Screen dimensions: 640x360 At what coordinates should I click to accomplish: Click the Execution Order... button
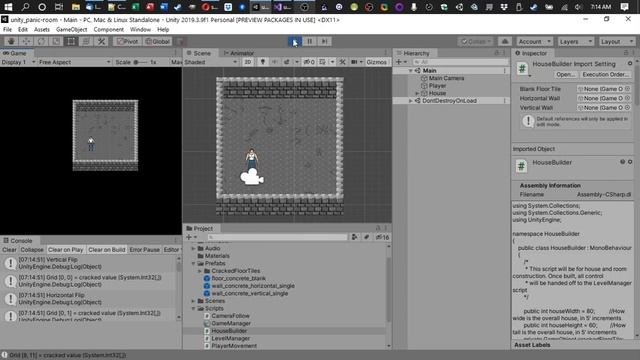605,75
